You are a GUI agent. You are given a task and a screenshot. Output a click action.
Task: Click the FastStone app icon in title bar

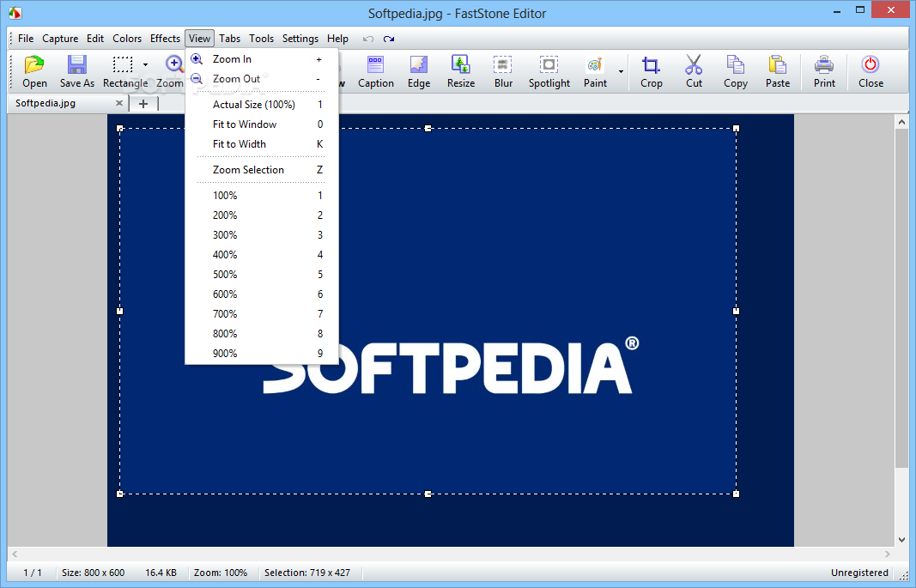pos(15,12)
